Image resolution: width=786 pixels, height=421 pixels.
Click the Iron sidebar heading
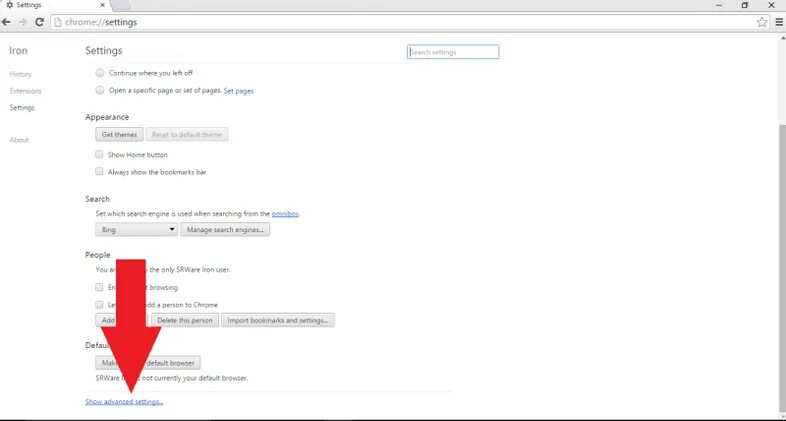coord(18,51)
